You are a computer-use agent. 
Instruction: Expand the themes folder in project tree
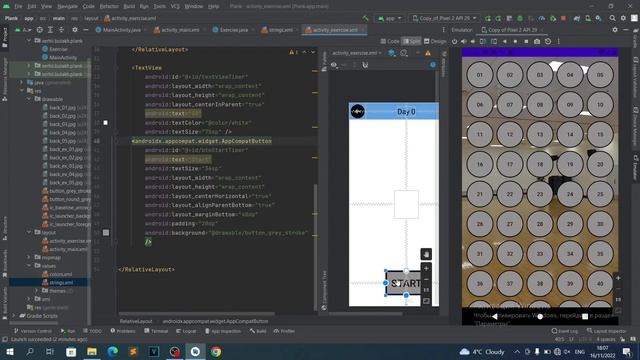(36, 291)
